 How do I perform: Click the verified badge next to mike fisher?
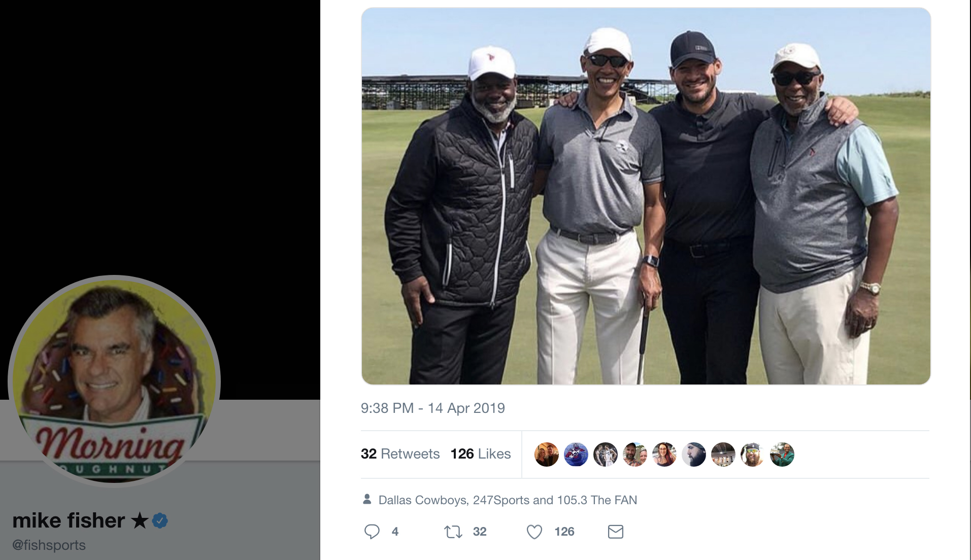point(159,520)
